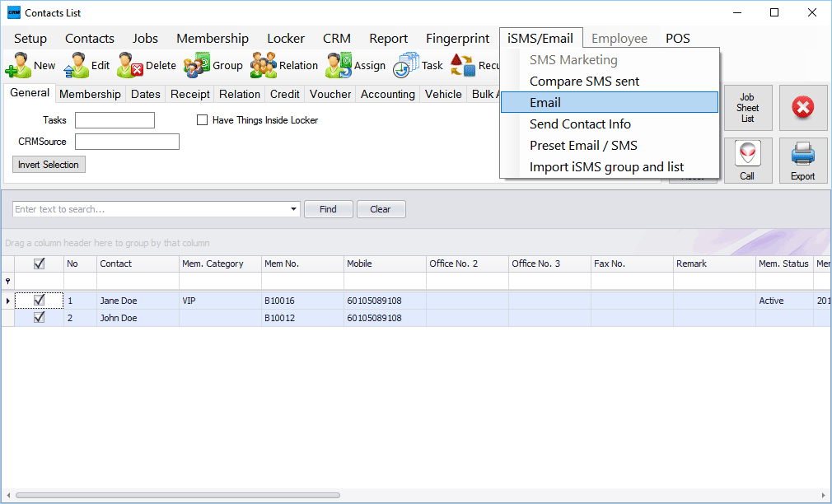Switch to the Dates tab
Viewport: 832px width, 504px height.
(x=145, y=94)
